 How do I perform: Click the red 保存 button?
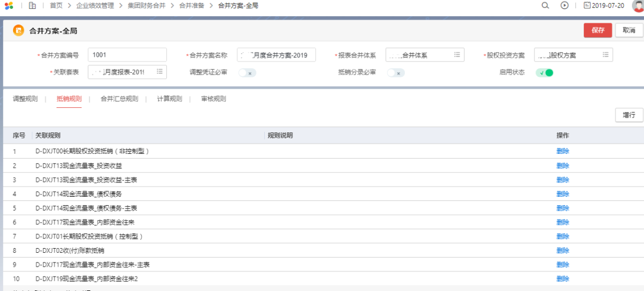pos(597,30)
